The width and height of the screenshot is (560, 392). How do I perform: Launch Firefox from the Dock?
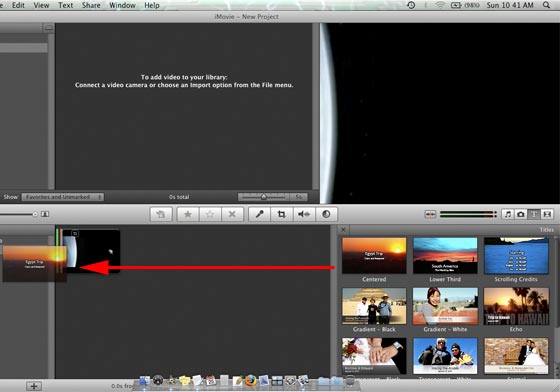[251, 381]
